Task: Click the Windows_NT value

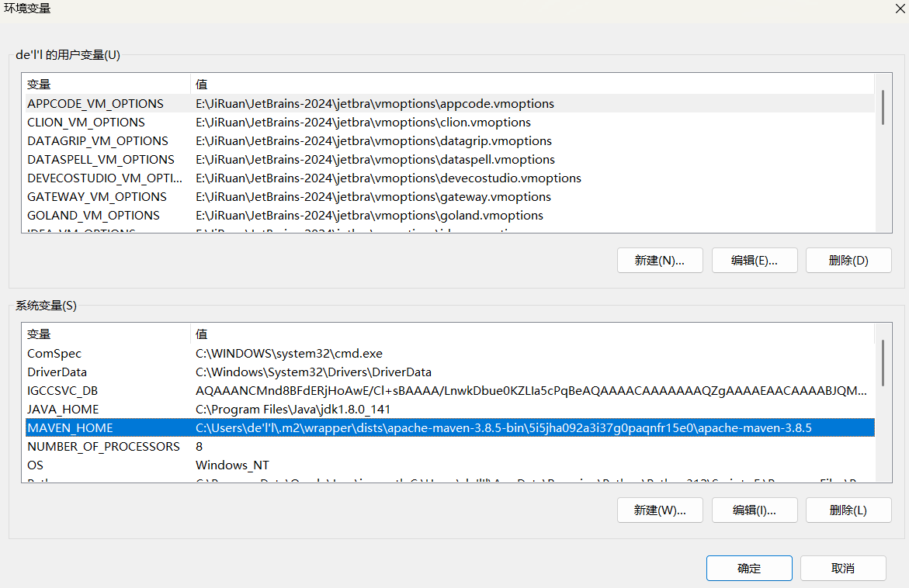Action: tap(232, 465)
